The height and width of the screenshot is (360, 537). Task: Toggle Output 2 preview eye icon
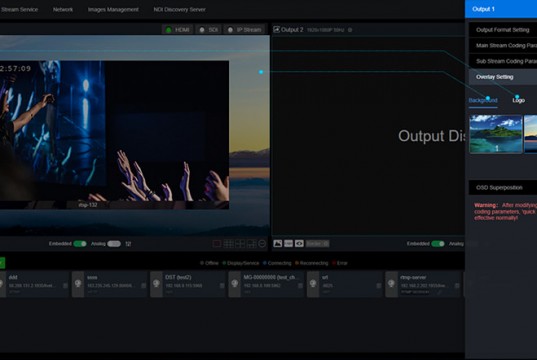[x=299, y=244]
